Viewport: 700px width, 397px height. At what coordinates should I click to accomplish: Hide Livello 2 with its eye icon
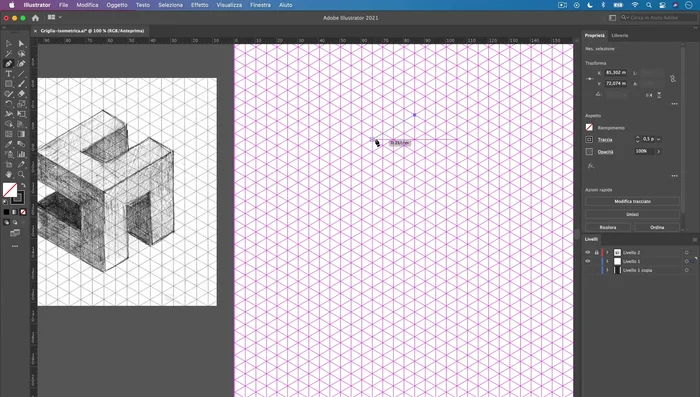tap(588, 252)
